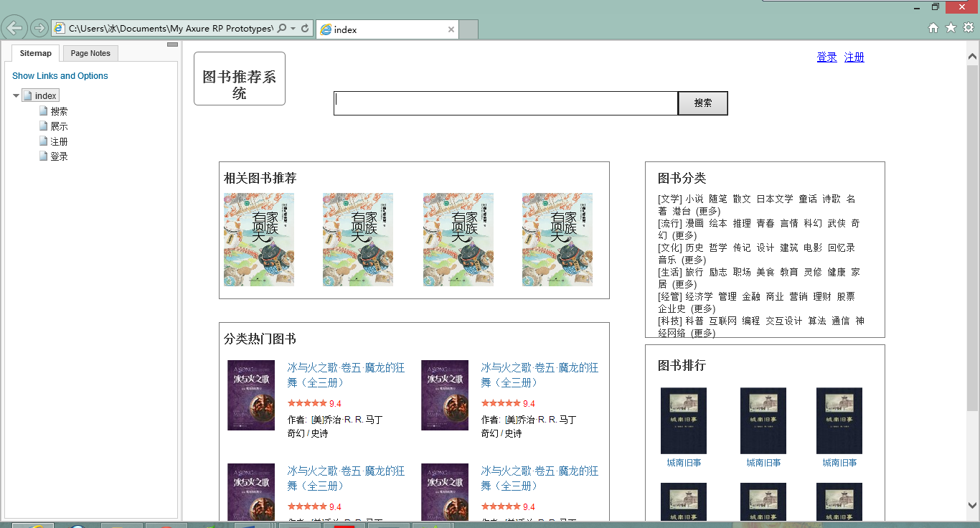Select the 小说 category
The height and width of the screenshot is (528, 980).
tap(694, 199)
